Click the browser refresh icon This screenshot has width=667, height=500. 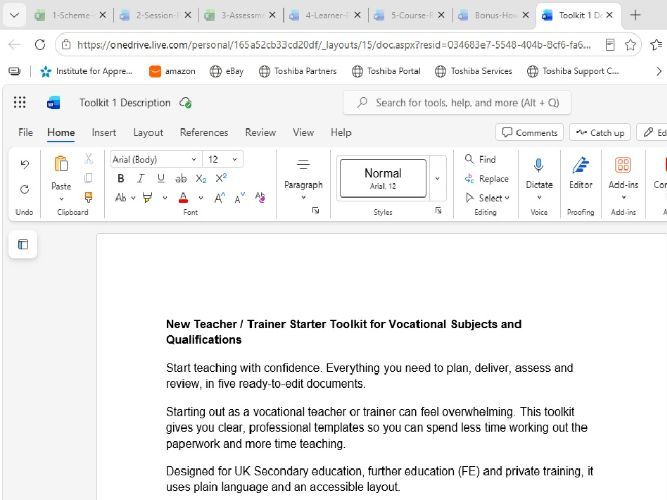click(40, 44)
